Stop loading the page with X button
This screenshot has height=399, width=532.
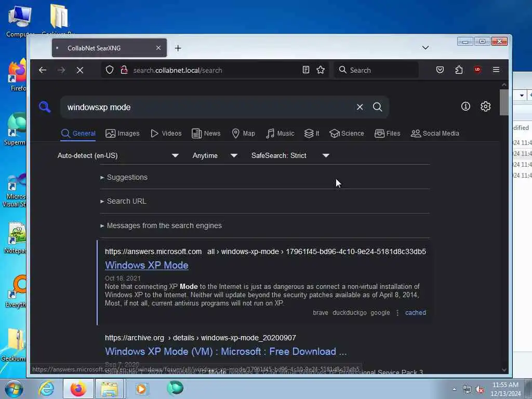pos(80,70)
